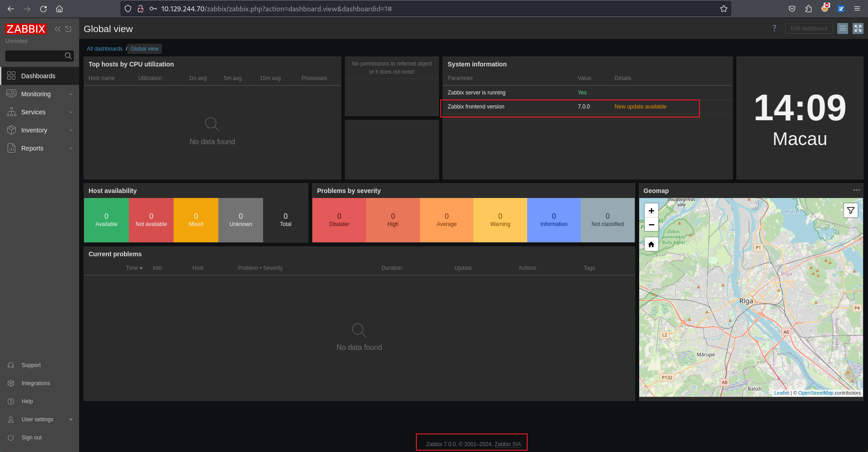Click the Sign out power icon
The width and height of the screenshot is (868, 452).
[x=11, y=438]
